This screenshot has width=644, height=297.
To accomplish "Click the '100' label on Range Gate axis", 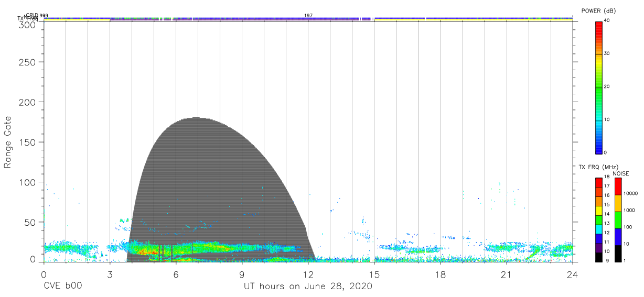I will [27, 182].
